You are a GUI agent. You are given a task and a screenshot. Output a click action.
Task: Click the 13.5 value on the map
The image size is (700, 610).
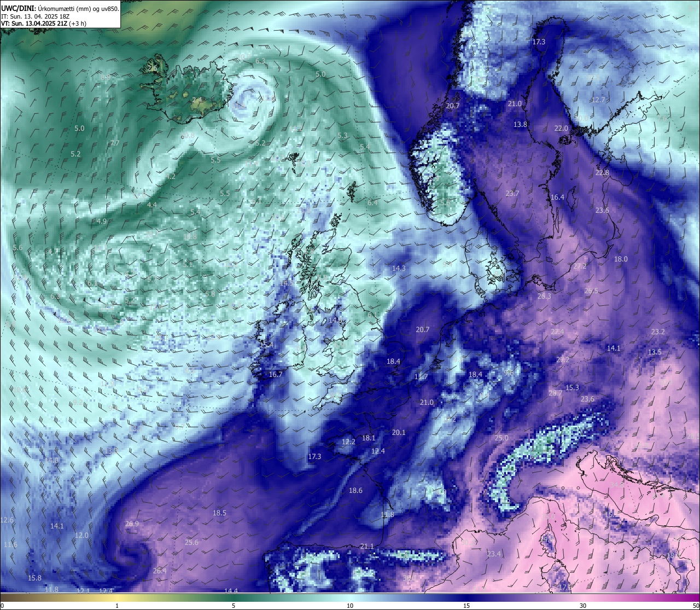pos(655,352)
